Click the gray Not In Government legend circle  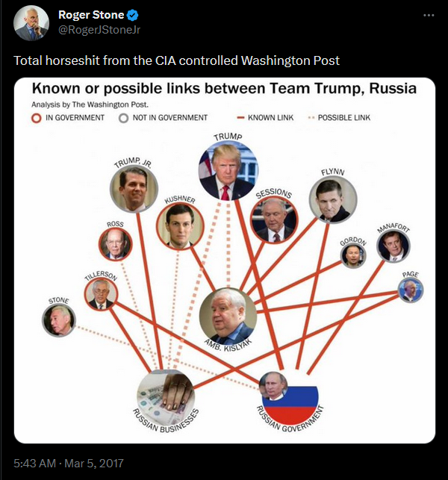[123, 118]
